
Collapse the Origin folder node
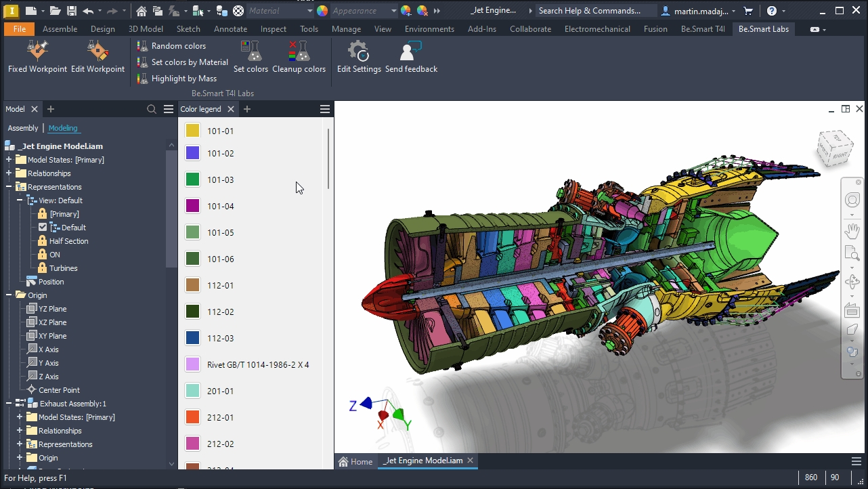(9, 295)
